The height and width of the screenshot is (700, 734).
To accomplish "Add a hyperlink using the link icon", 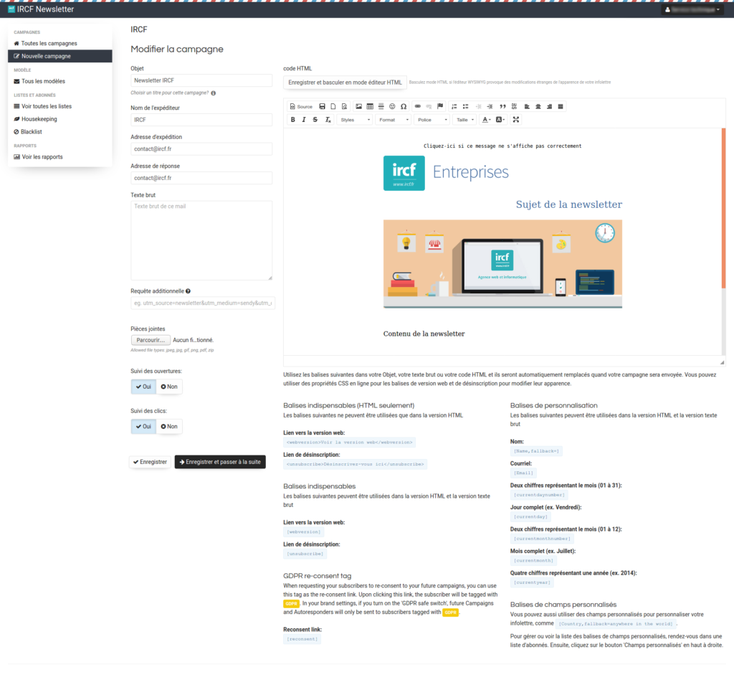I will [x=418, y=106].
